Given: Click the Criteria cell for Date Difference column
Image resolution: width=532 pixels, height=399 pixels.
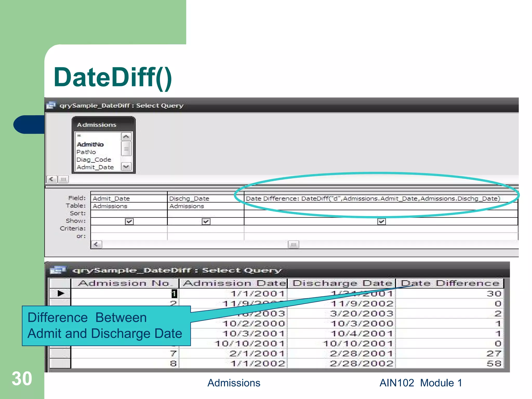Looking at the screenshot, I should point(381,229).
